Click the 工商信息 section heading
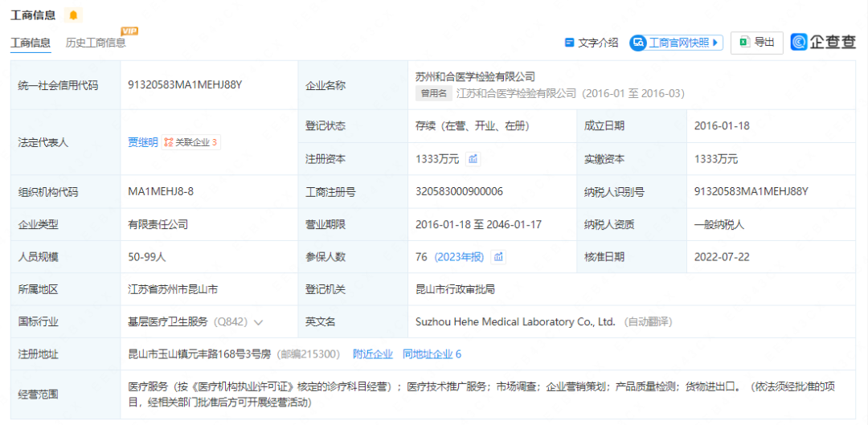The width and height of the screenshot is (868, 425). coord(33,15)
